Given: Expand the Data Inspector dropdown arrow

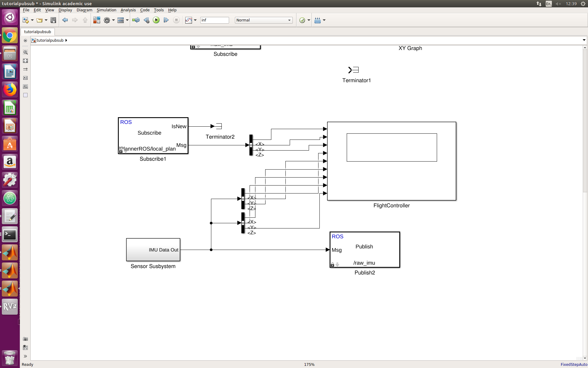Looking at the screenshot, I should [195, 20].
